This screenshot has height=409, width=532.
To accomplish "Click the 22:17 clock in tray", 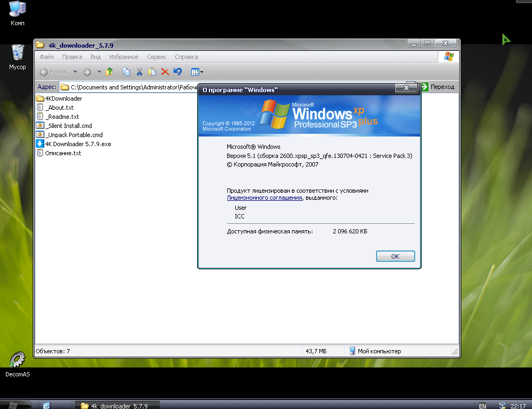I will (x=518, y=406).
